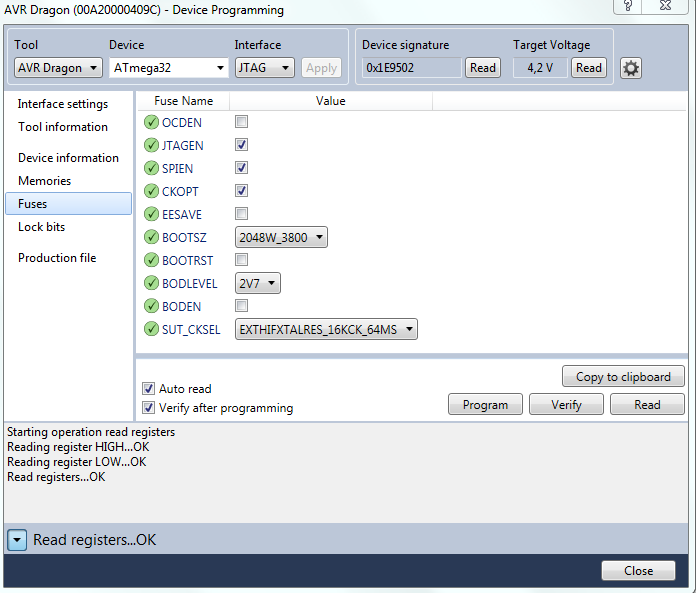Click the CKOPT green status icon
This screenshot has width=696, height=593.
pyautogui.click(x=151, y=191)
